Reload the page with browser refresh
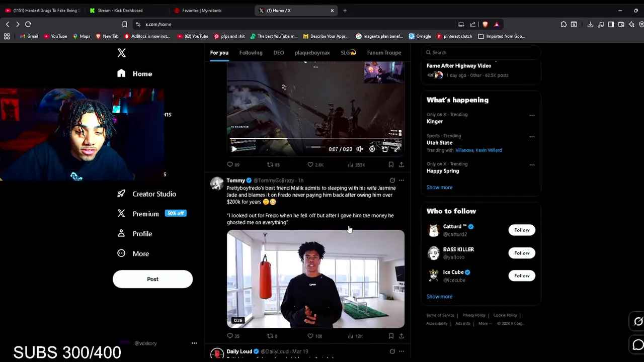Screen dimensions: 644x362 [28, 24]
